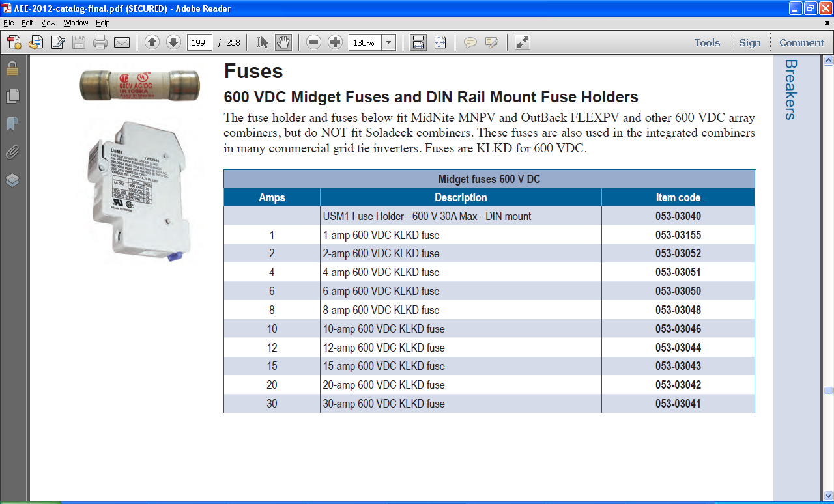Screen dimensions: 834x504
Task: Click the edit/sign document toolbar icon
Action: pyautogui.click(x=57, y=43)
